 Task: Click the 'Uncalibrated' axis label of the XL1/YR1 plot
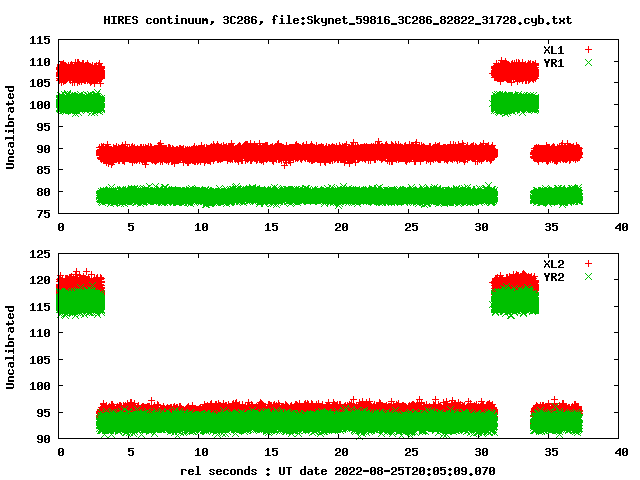coord(10,127)
